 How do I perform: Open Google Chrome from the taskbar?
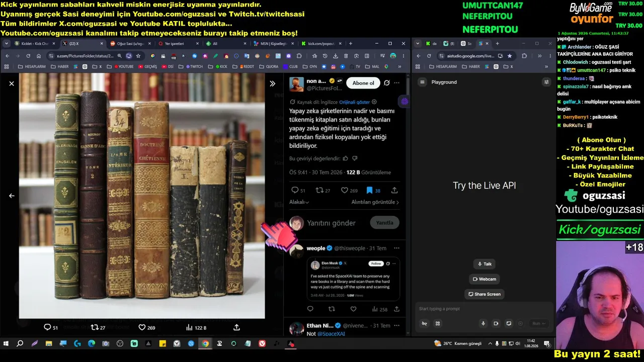tap(205, 343)
